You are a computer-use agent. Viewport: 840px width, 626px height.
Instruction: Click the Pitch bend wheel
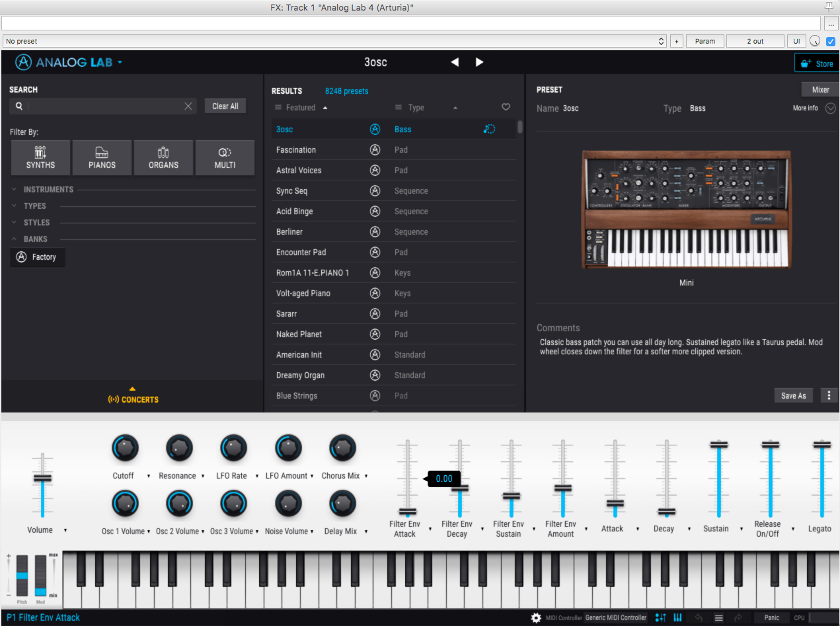pyautogui.click(x=22, y=576)
